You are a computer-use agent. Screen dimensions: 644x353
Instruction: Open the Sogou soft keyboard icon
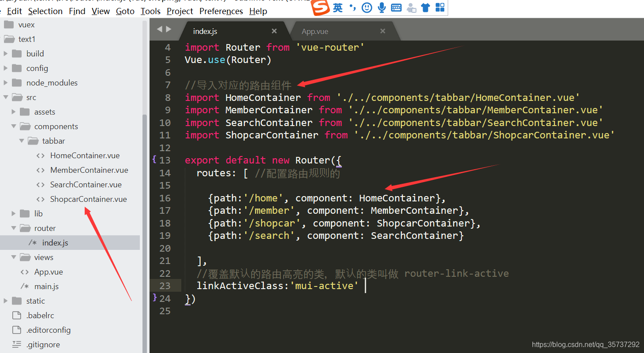pyautogui.click(x=396, y=7)
